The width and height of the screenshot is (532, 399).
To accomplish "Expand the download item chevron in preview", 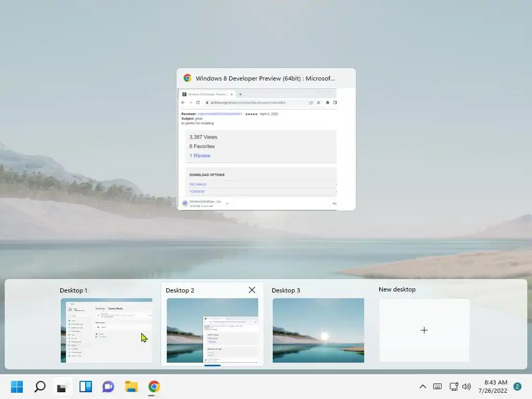I will click(x=228, y=204).
